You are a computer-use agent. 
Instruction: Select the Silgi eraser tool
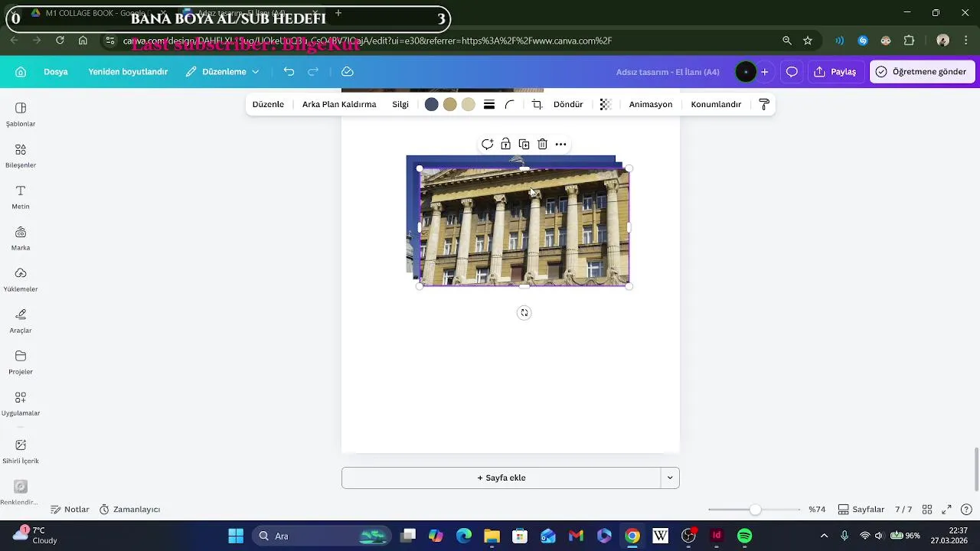click(400, 105)
